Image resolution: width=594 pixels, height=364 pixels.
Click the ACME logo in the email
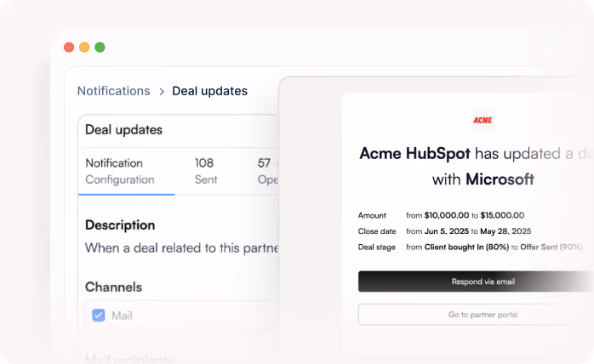coord(483,121)
